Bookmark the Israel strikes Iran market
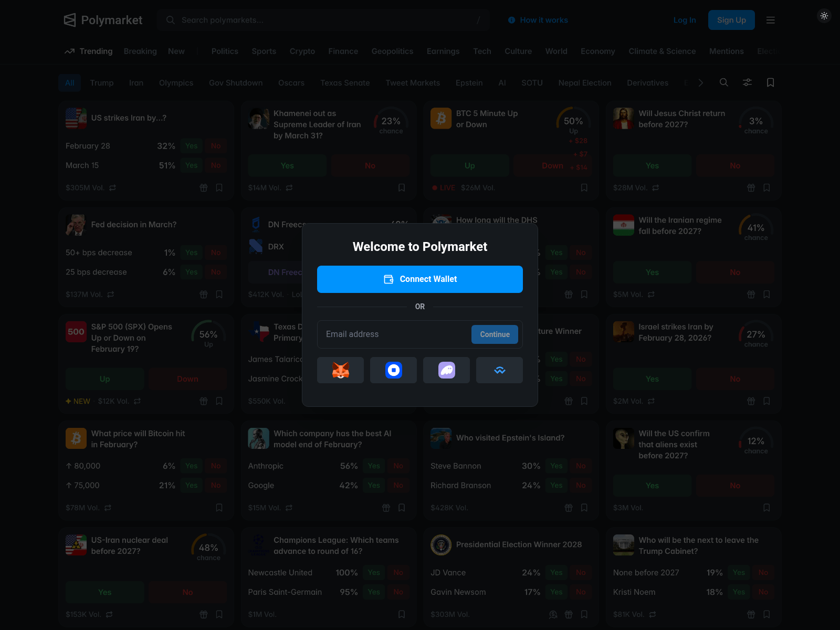Screen dimensions: 840x630 coord(766,401)
